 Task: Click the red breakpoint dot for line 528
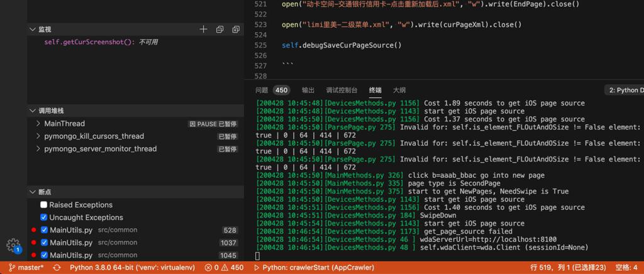(x=34, y=230)
